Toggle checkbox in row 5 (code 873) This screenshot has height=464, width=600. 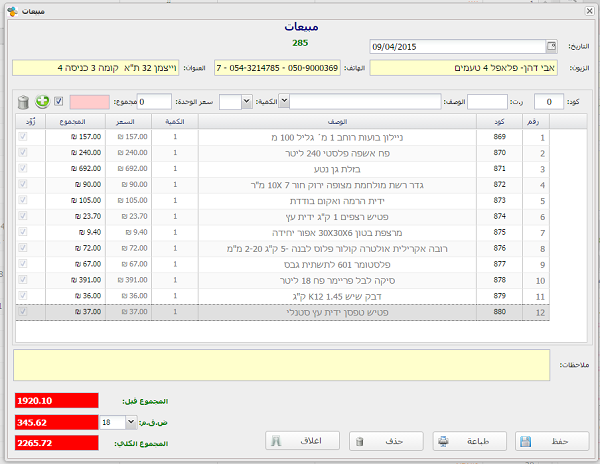click(23, 200)
